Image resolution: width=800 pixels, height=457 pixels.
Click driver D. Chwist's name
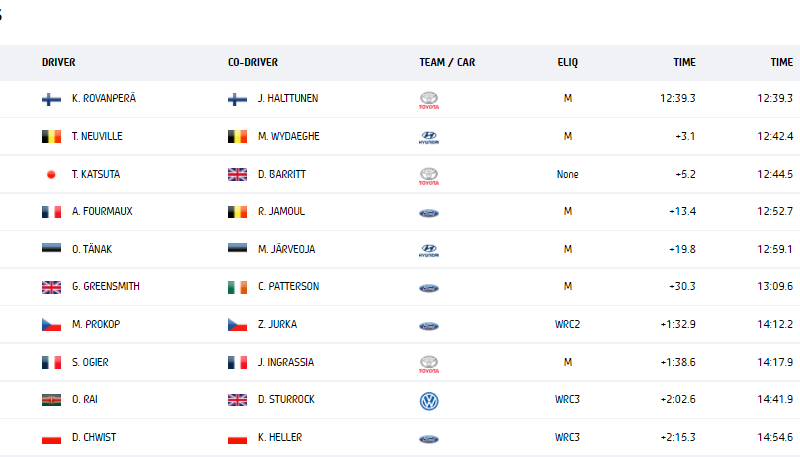(94, 437)
